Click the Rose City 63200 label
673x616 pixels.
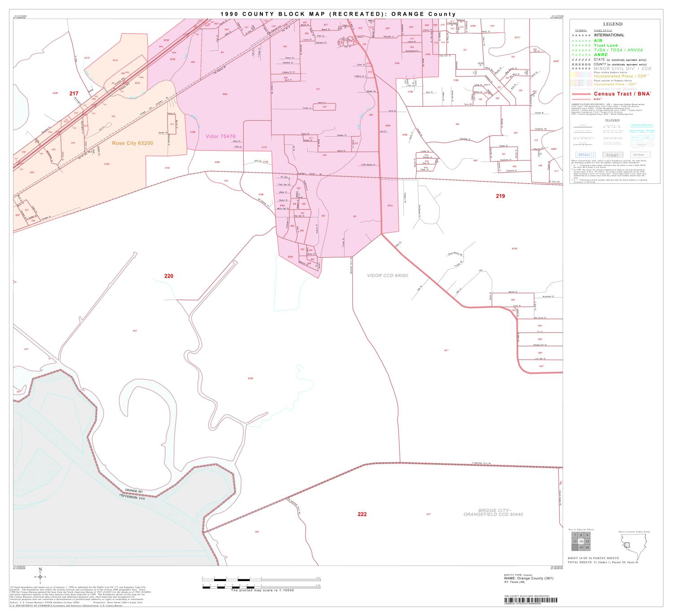coord(132,144)
